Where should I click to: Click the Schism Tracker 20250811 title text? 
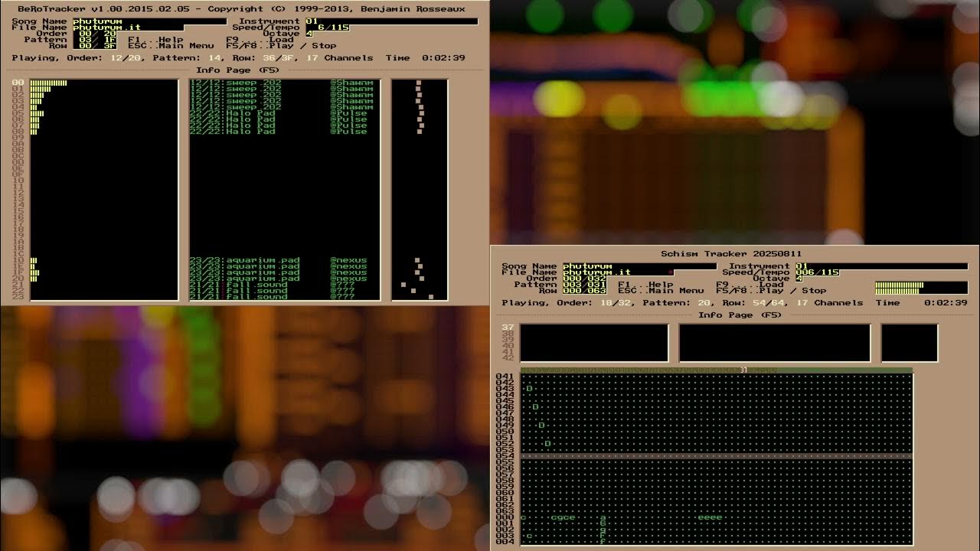[x=731, y=254]
